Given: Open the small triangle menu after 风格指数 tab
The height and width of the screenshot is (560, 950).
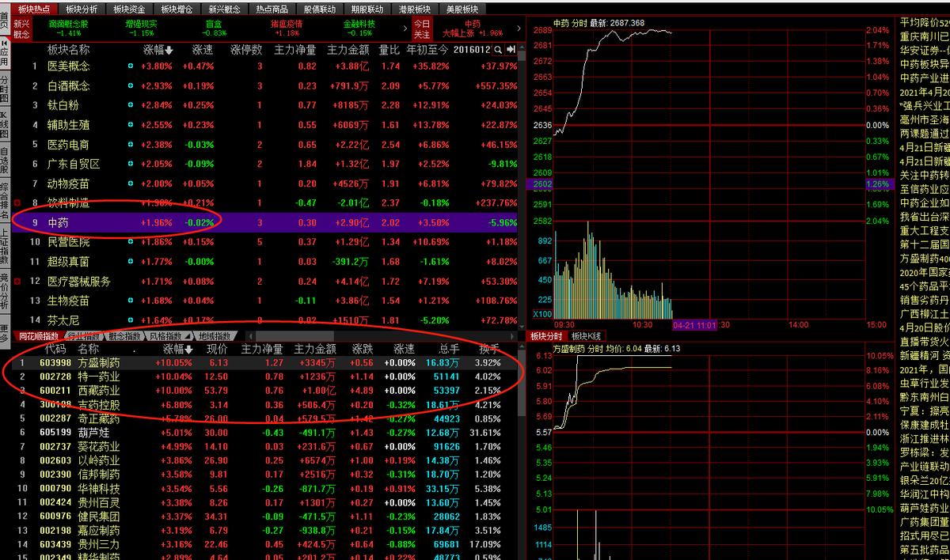Looking at the screenshot, I should [188, 336].
